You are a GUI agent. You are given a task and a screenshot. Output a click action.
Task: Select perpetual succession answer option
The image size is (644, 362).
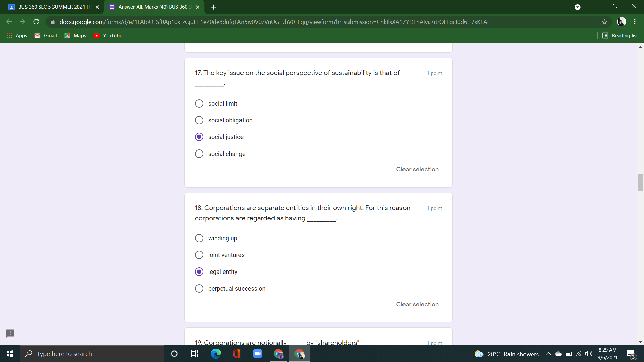199,288
